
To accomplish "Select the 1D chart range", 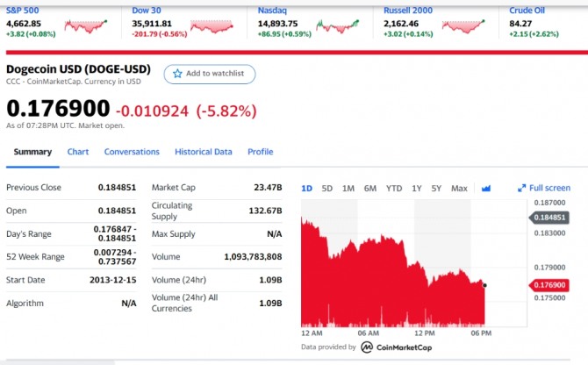I will (307, 188).
